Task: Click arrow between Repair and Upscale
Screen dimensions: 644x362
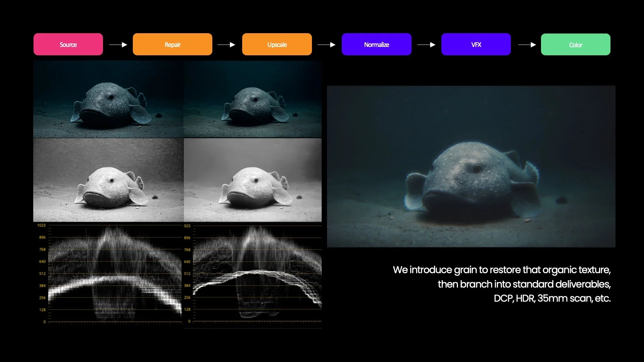Action: tap(226, 45)
